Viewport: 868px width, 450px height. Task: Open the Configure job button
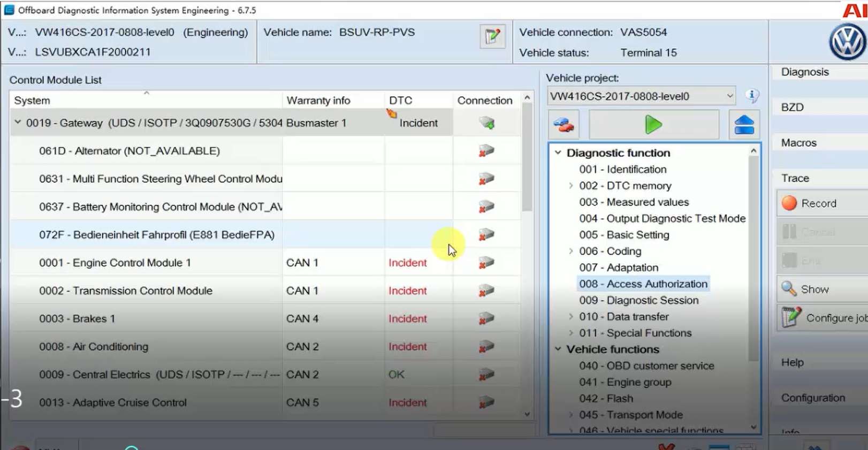click(x=824, y=318)
